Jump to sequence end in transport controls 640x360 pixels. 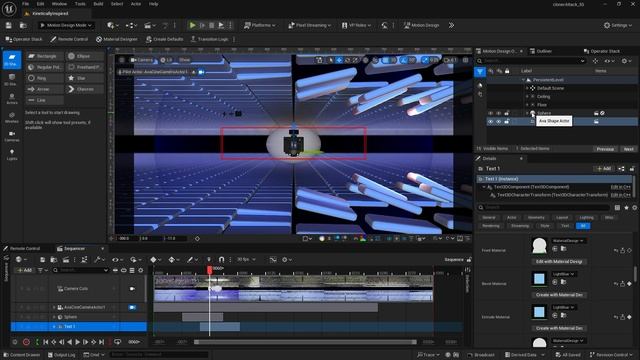click(x=102, y=342)
